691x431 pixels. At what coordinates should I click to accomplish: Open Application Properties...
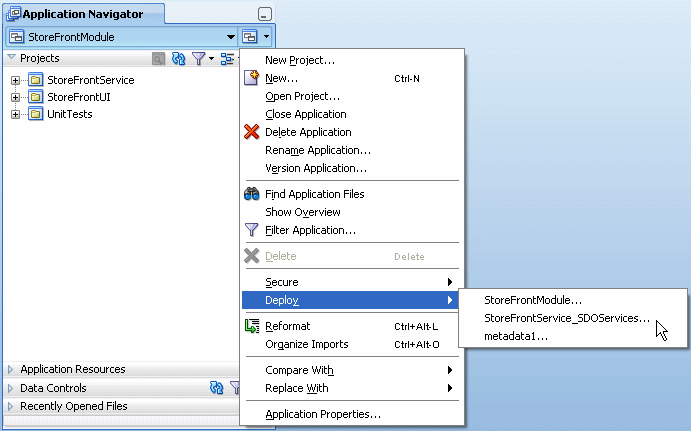point(353,414)
